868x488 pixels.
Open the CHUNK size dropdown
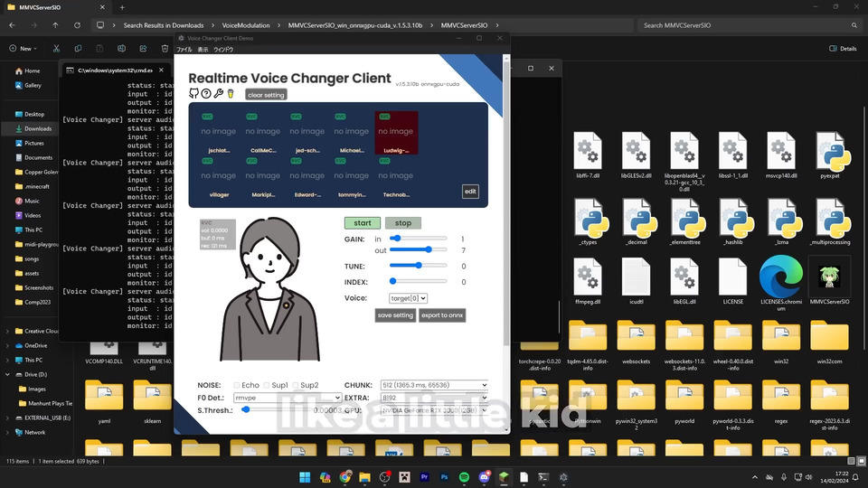coord(435,385)
